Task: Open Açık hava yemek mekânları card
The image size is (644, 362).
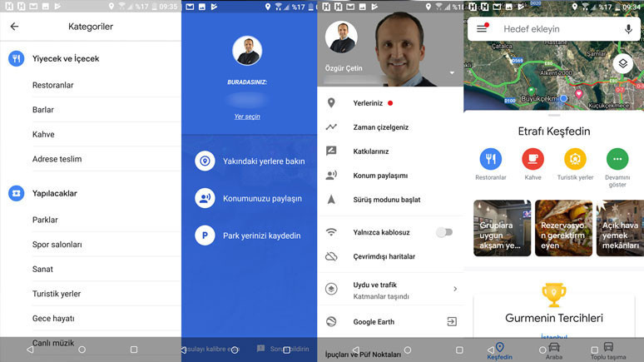Action: pyautogui.click(x=620, y=228)
